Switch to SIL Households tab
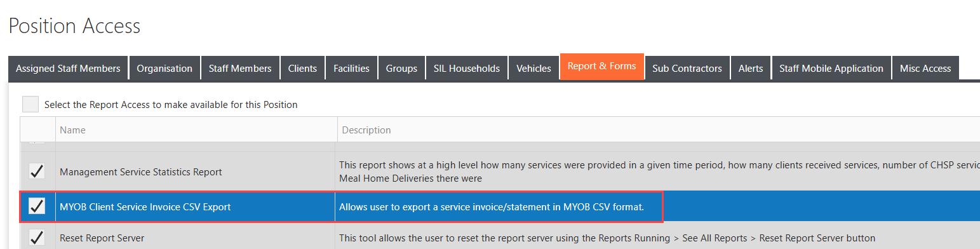 (x=467, y=69)
